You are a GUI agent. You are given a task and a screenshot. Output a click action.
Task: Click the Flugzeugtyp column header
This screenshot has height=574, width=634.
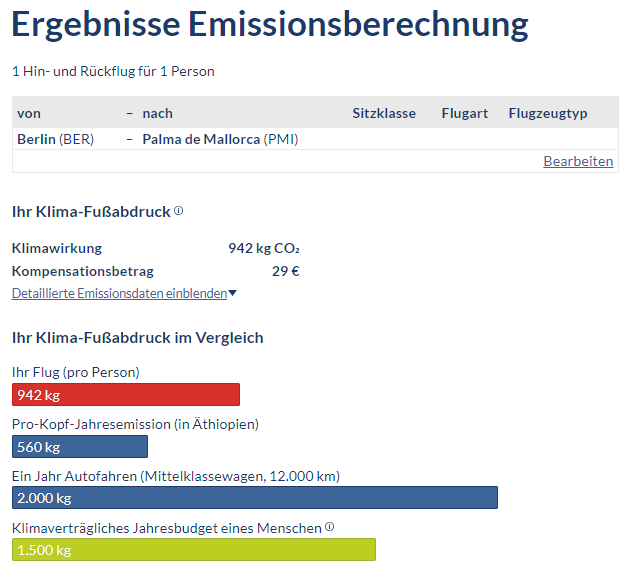548,113
